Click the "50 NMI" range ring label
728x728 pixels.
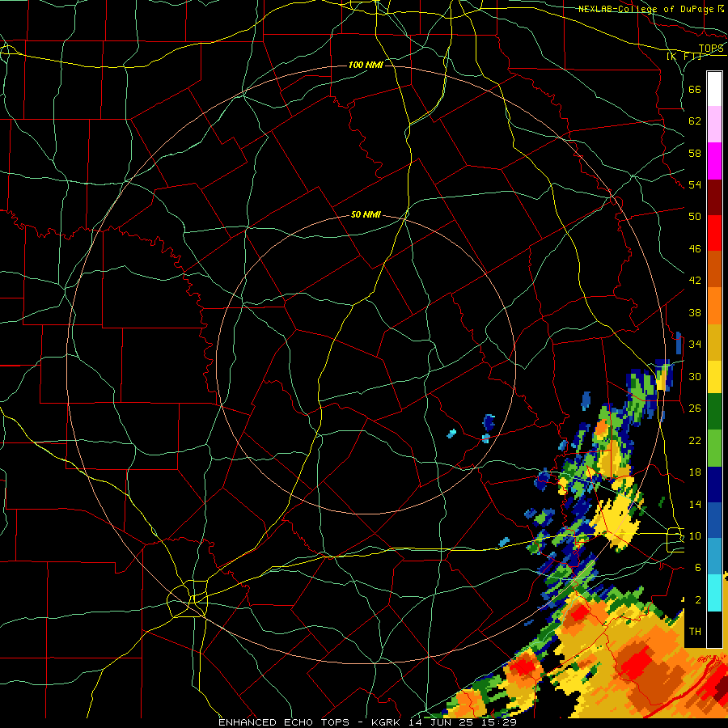[366, 214]
